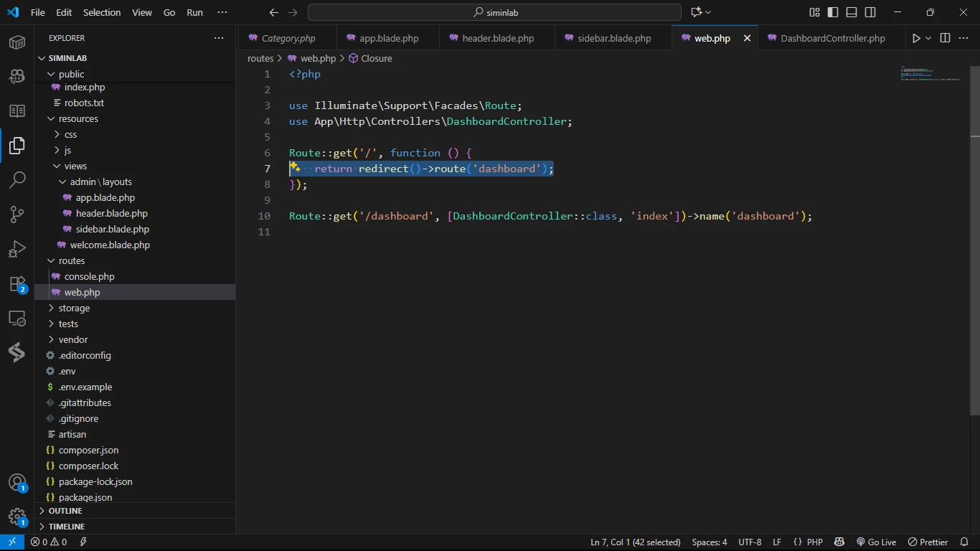This screenshot has height=551, width=980.
Task: Open sidebar.blade.php in the file explorer
Action: 112,229
